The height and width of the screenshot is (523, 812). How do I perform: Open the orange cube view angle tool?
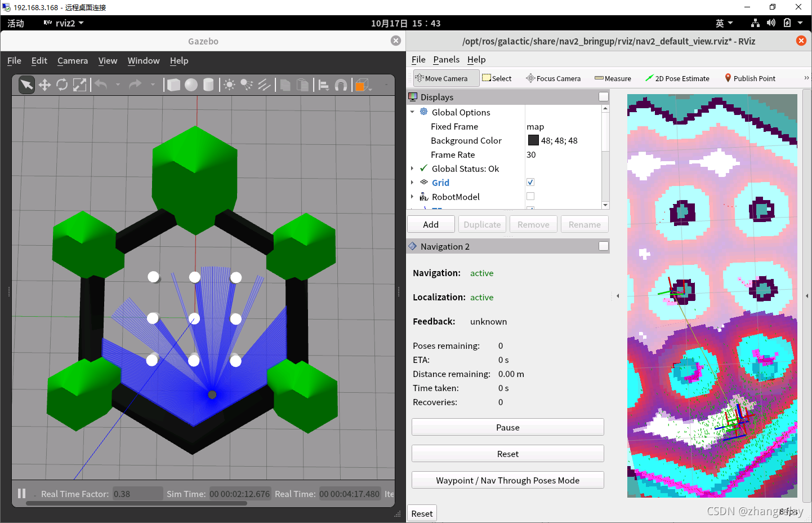tap(362, 85)
